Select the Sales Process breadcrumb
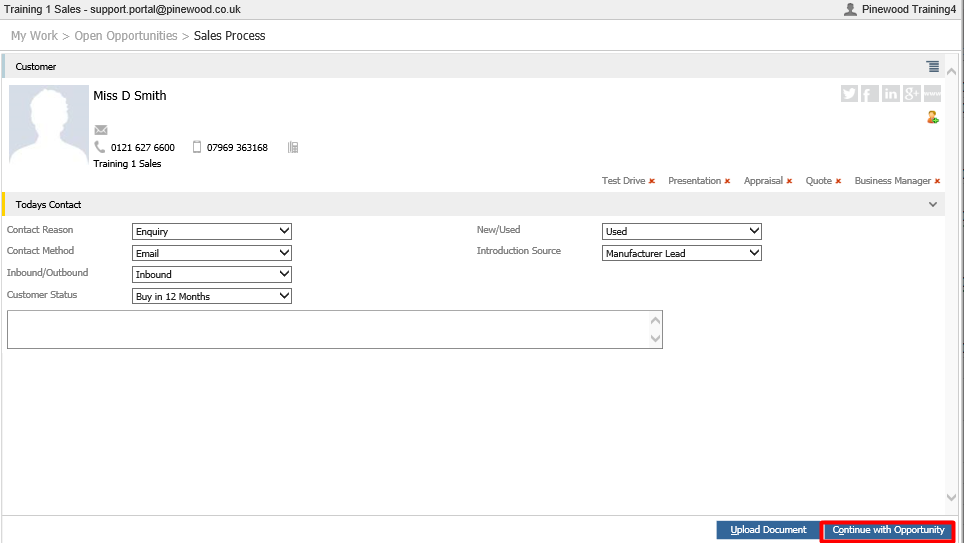This screenshot has width=964, height=543. pos(229,36)
